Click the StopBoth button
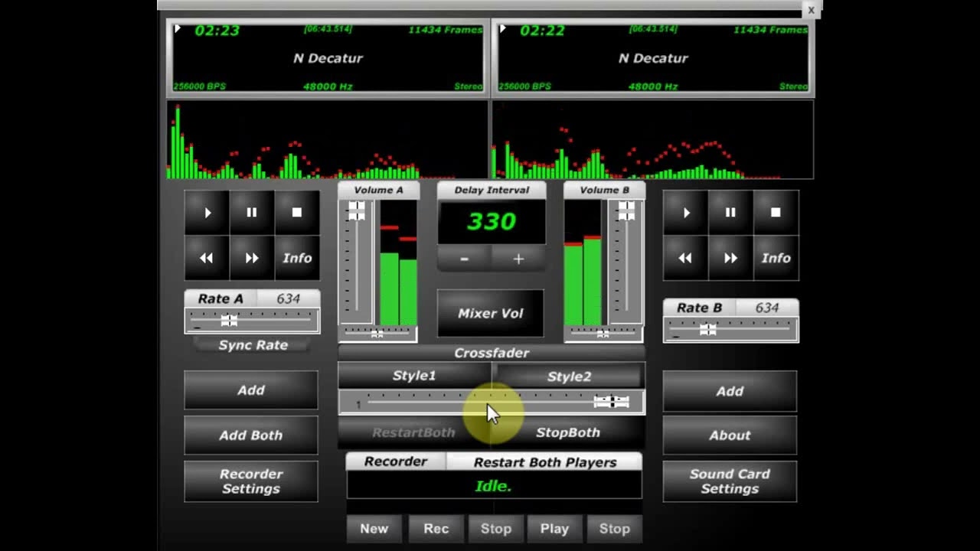Image resolution: width=980 pixels, height=551 pixels. (568, 432)
